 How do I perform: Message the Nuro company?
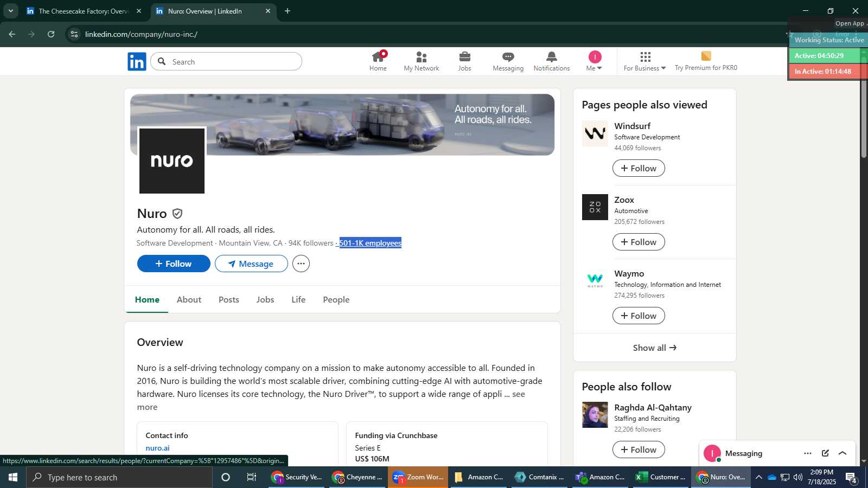click(x=251, y=264)
